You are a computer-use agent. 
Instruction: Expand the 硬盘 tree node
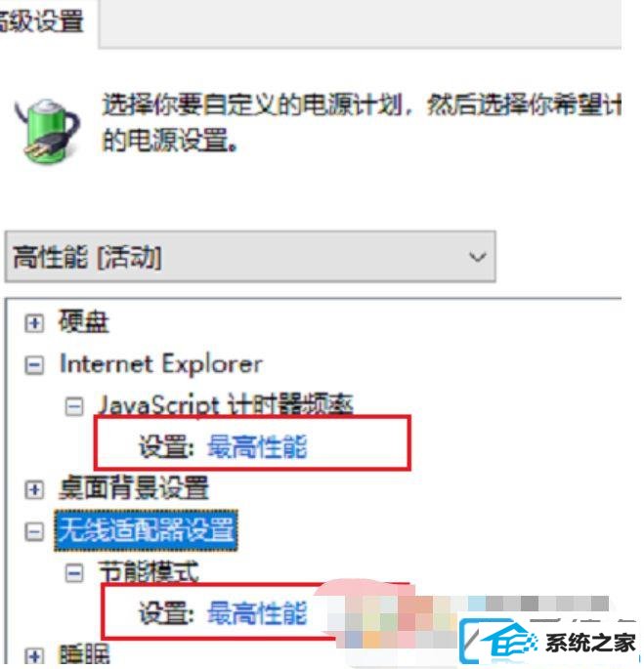34,323
